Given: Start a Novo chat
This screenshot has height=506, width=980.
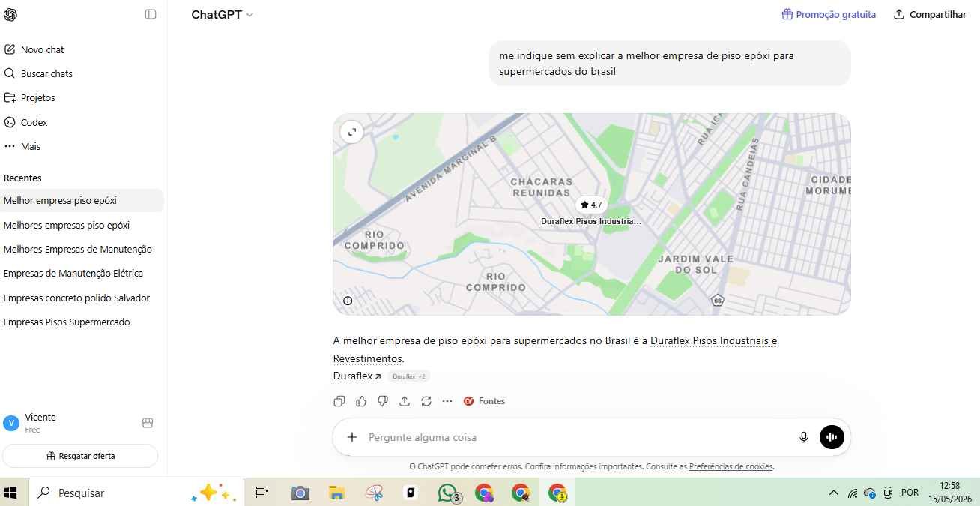Looking at the screenshot, I should tap(34, 49).
